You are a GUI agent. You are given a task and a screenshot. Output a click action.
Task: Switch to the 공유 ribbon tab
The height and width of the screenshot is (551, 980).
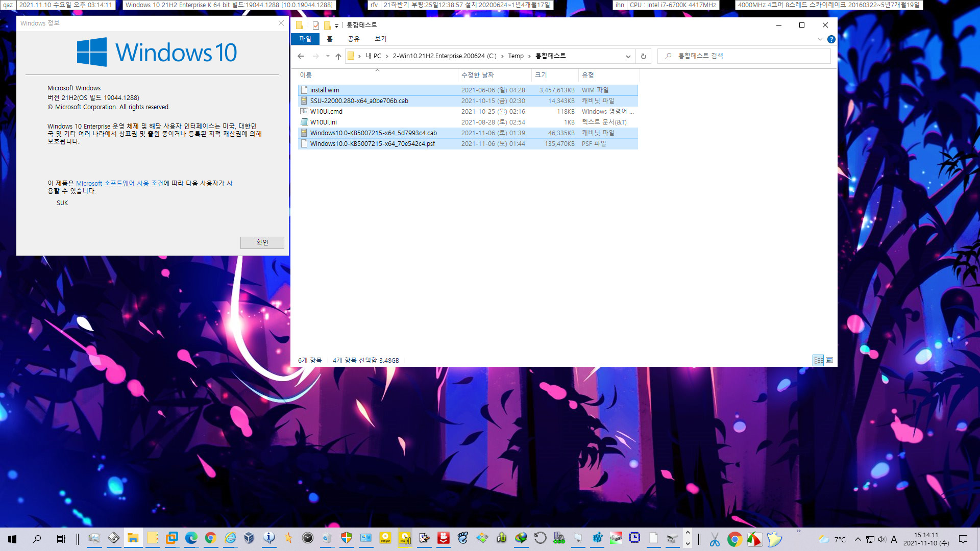pyautogui.click(x=353, y=39)
